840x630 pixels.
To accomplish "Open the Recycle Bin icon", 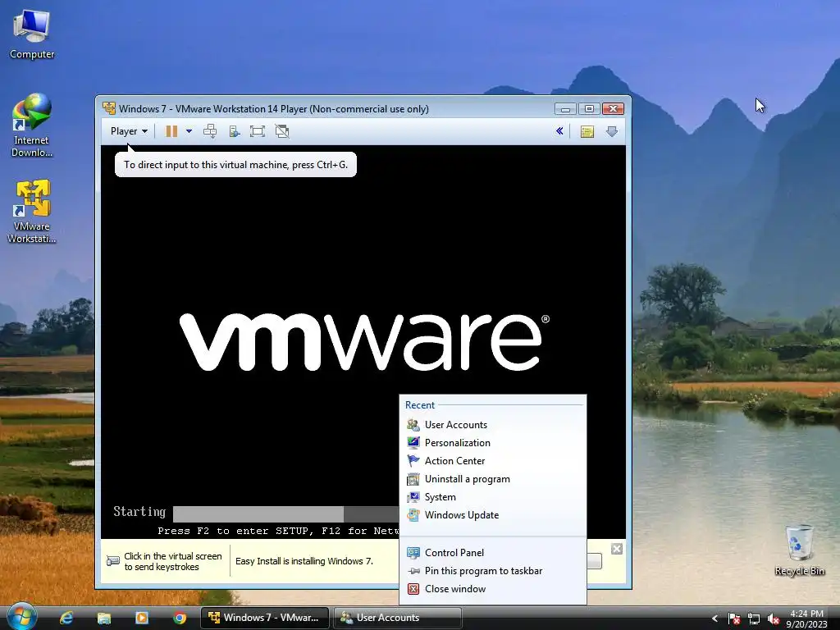I will coord(799,550).
